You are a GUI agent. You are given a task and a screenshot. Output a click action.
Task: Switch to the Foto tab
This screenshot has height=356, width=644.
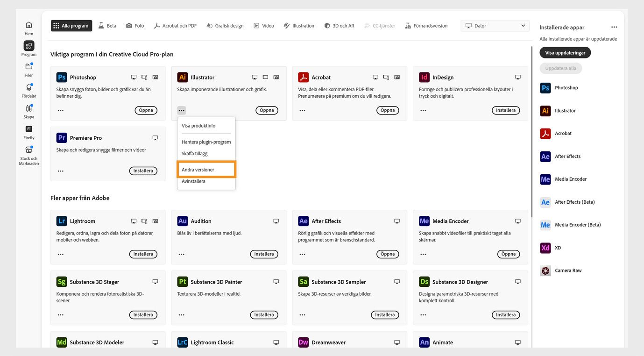135,26
